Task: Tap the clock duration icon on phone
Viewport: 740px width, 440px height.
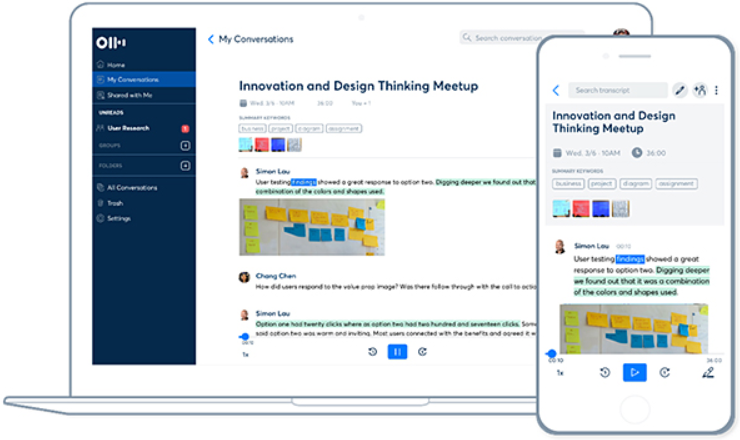Action: point(637,152)
